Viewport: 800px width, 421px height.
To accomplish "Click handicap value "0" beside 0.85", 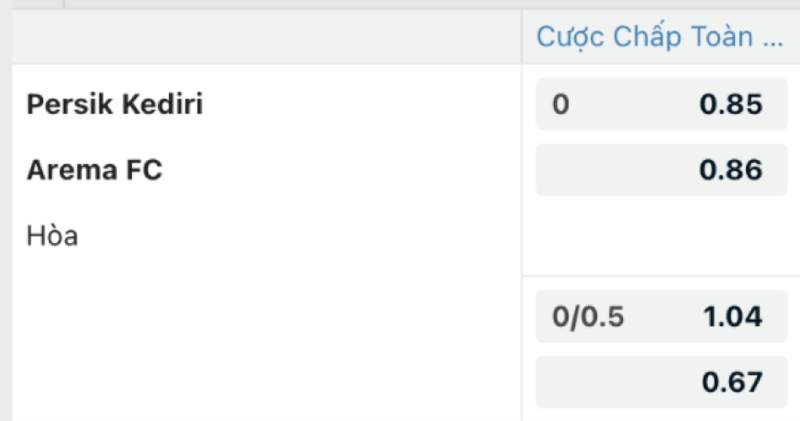I will [561, 104].
